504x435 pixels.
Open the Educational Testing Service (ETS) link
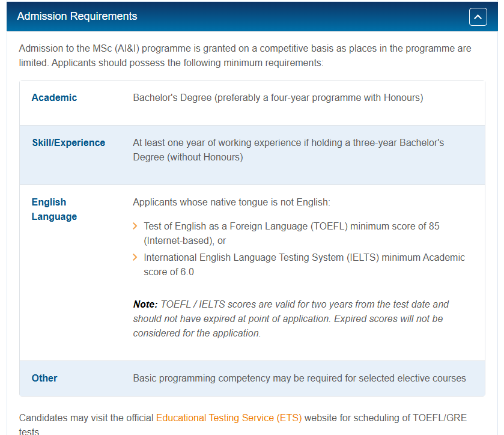pyautogui.click(x=229, y=418)
